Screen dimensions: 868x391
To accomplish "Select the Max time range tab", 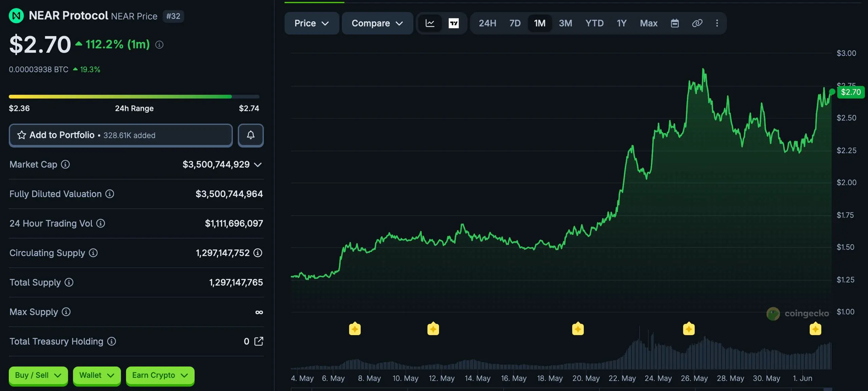I will click(648, 23).
